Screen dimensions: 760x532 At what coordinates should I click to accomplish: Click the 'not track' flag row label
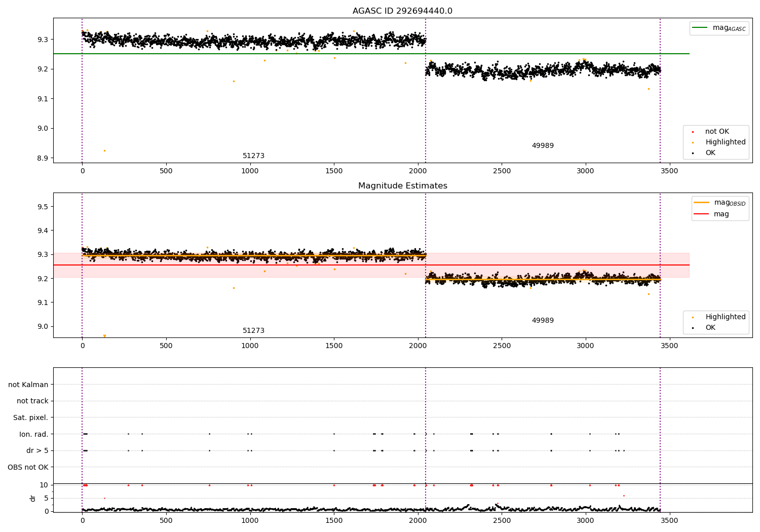(x=32, y=401)
